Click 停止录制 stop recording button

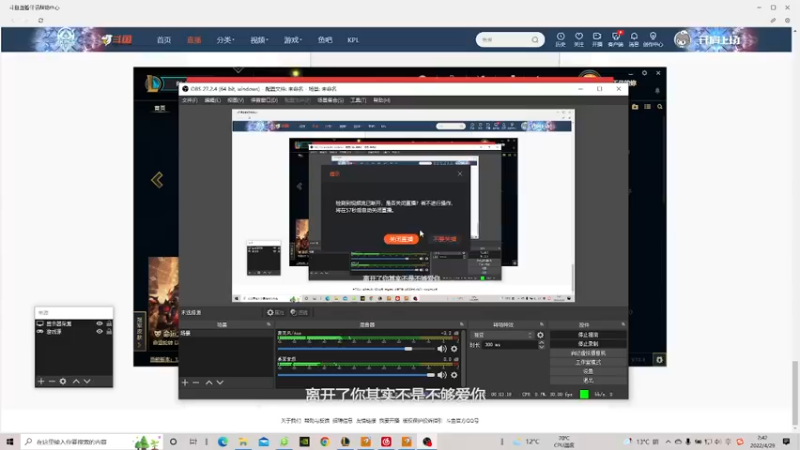click(x=588, y=344)
